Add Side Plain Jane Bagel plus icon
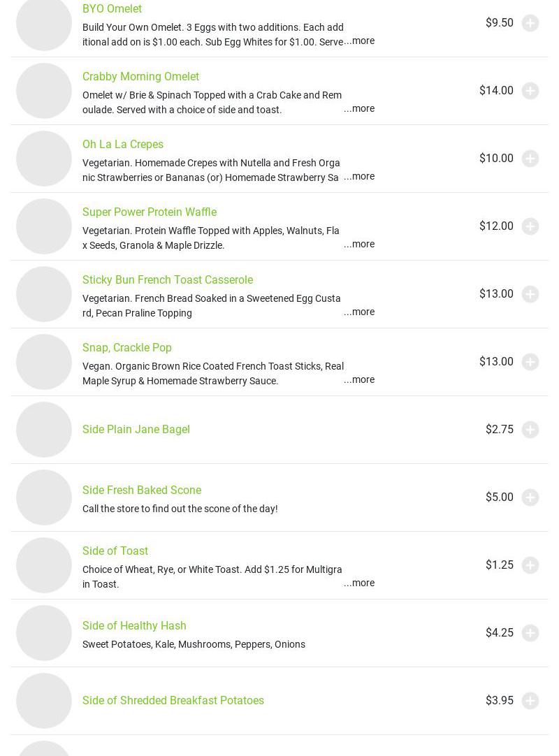Viewport: 559px width, 756px height. 530,430
